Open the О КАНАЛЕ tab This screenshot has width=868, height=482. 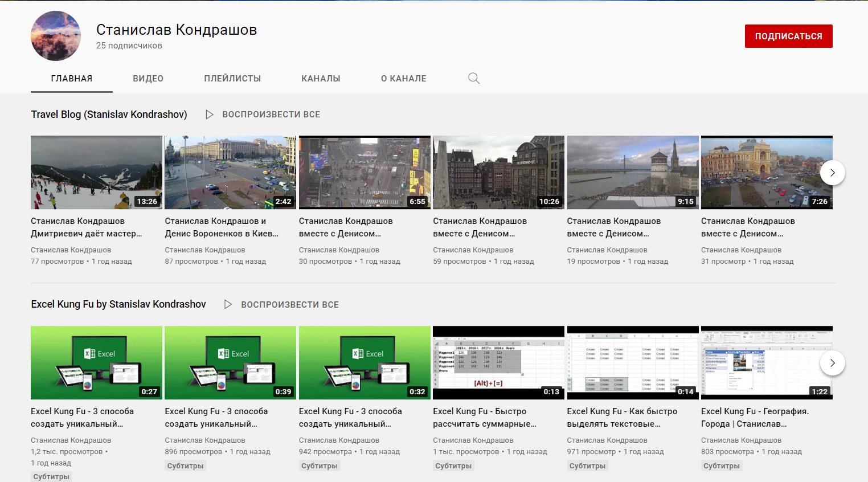coord(403,79)
